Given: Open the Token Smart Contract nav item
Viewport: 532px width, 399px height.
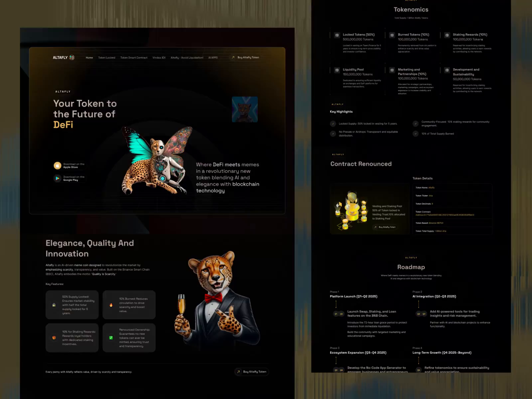Looking at the screenshot, I should pos(134,58).
